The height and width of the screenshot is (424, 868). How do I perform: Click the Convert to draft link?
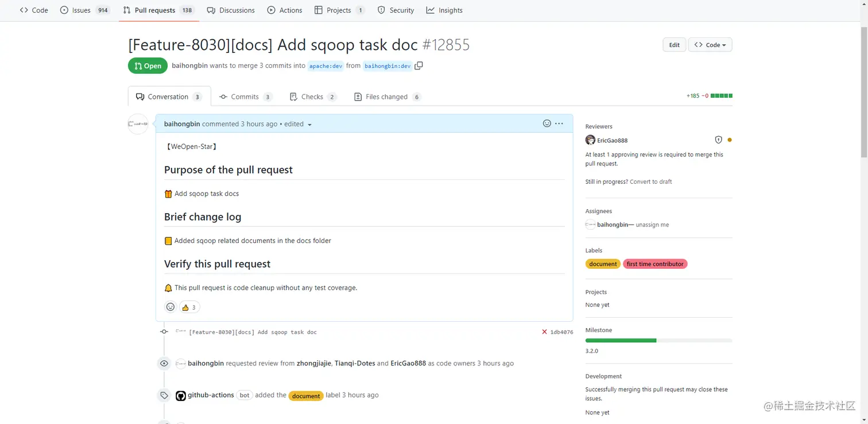pyautogui.click(x=650, y=182)
